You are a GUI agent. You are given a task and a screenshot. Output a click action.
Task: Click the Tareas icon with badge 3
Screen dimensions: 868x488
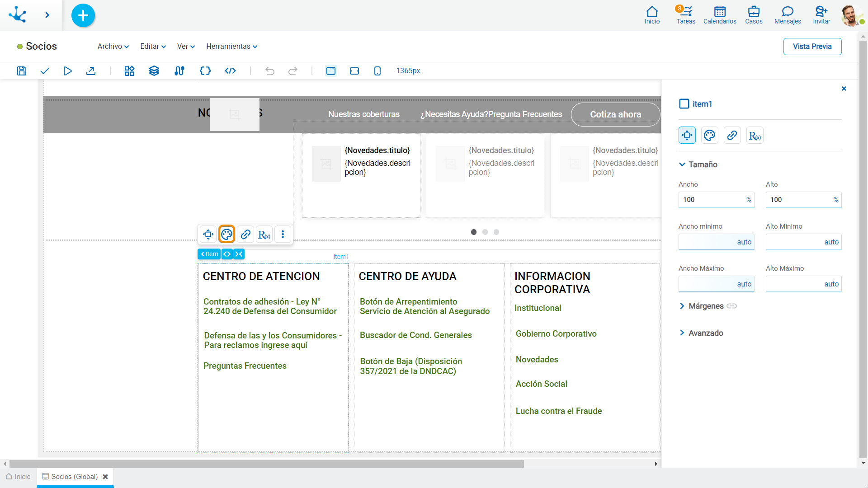pyautogui.click(x=685, y=13)
